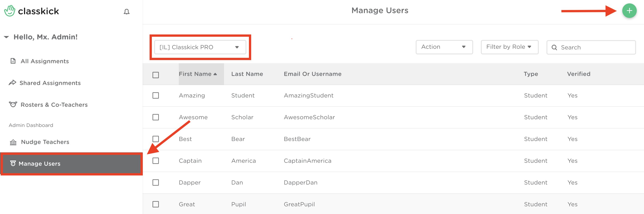Image resolution: width=644 pixels, height=214 pixels.
Task: Open Manage Users in sidebar
Action: tap(40, 164)
